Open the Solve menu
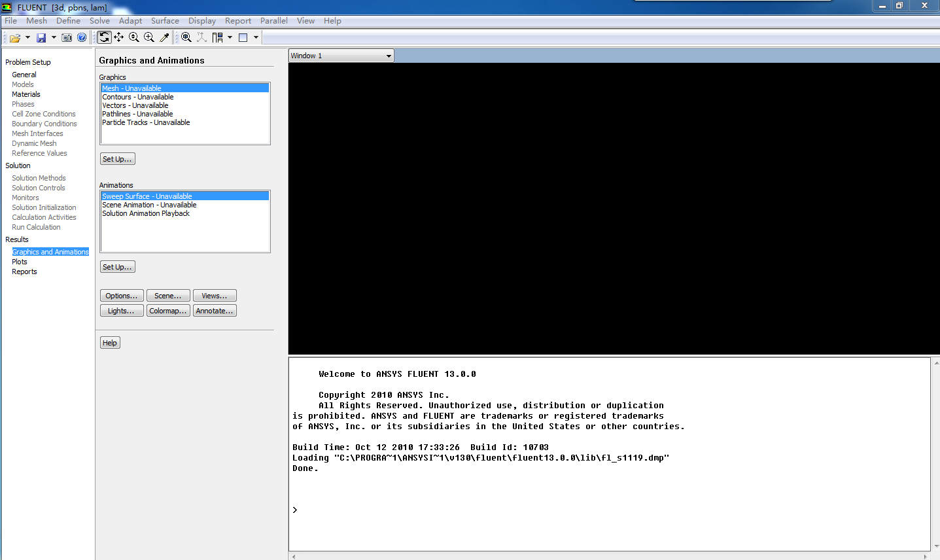 [99, 21]
